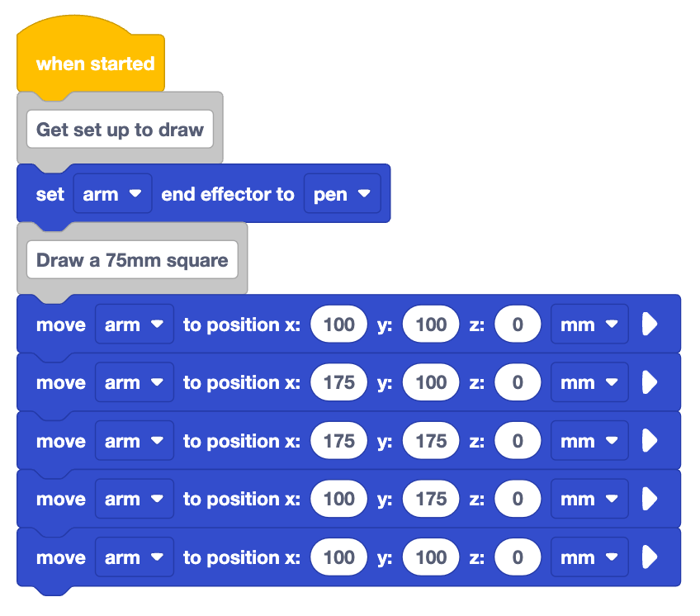The width and height of the screenshot is (700, 616).
Task: Open the mm units dropdown on the first move block
Action: pyautogui.click(x=589, y=324)
